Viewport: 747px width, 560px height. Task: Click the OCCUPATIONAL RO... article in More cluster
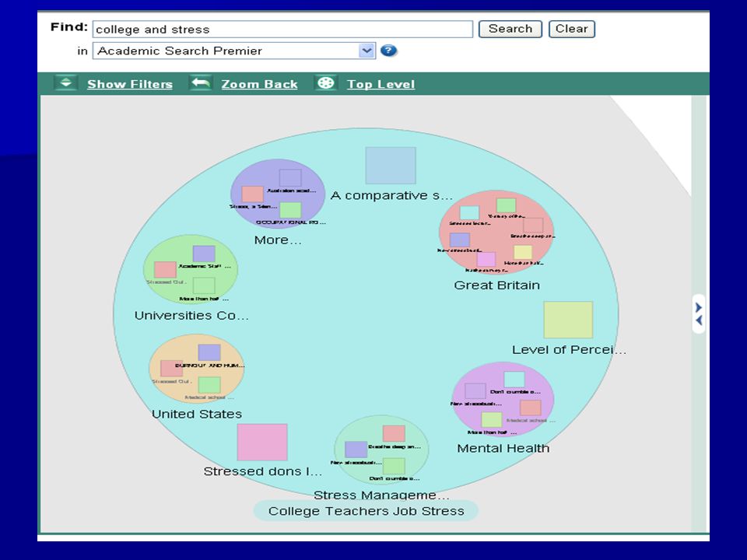290,222
